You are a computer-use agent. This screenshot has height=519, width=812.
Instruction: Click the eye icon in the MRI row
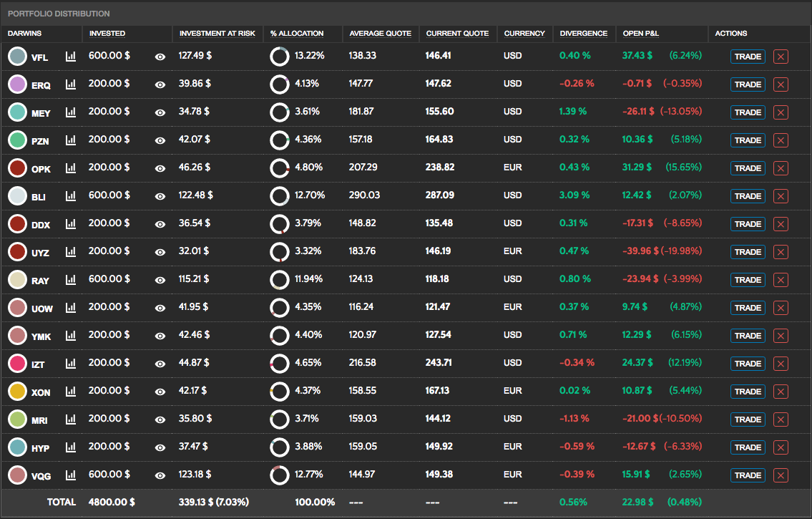[x=160, y=419]
